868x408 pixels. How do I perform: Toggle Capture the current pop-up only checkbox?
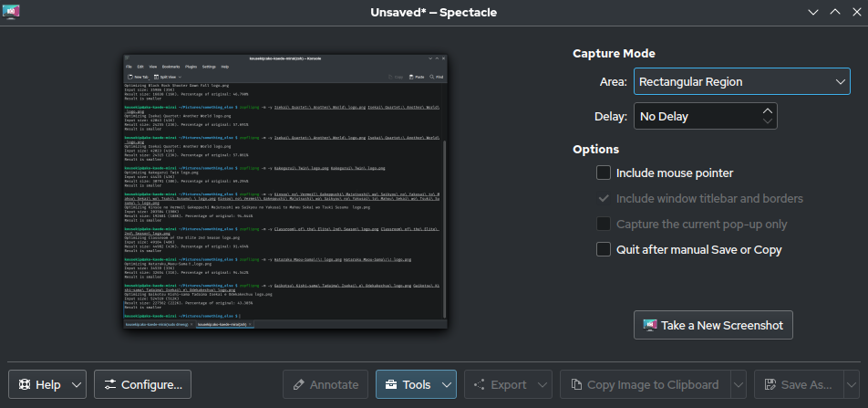pos(604,224)
